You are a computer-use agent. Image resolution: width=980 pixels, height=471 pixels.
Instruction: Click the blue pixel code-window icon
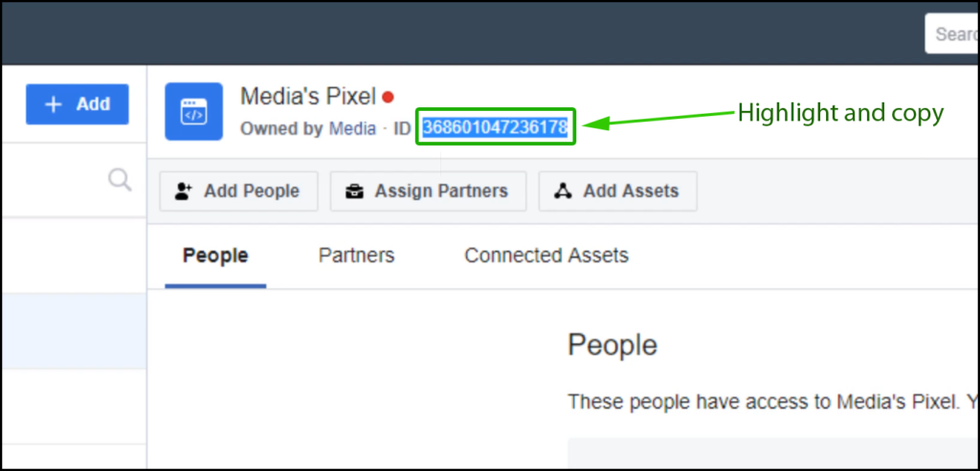(193, 112)
